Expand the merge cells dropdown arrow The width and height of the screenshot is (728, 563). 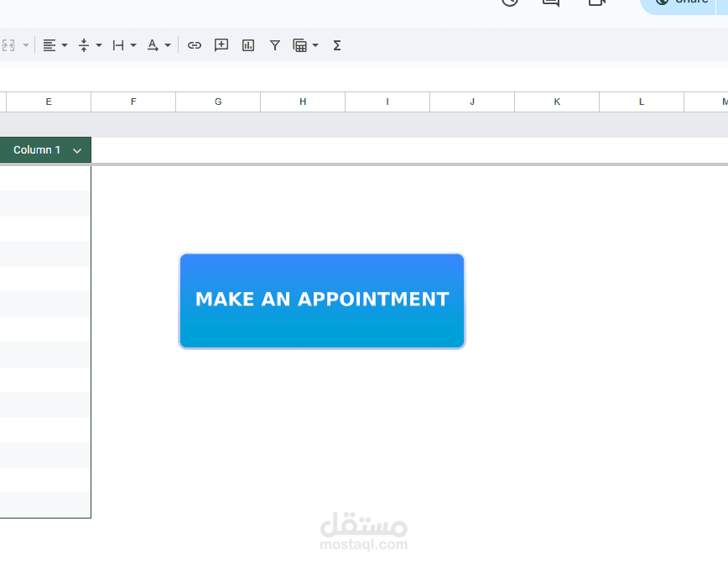(x=26, y=45)
